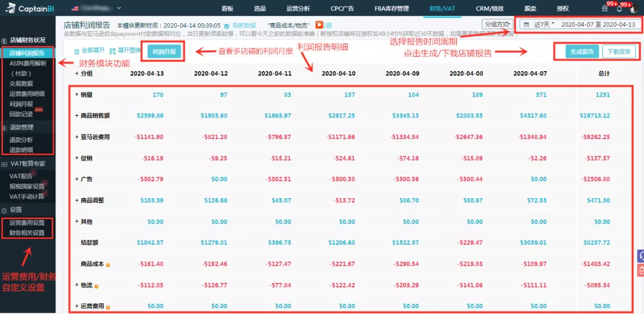The width and height of the screenshot is (644, 314).
Task: Click the blue check refresh icon
Action: pyautogui.click(x=227, y=26)
